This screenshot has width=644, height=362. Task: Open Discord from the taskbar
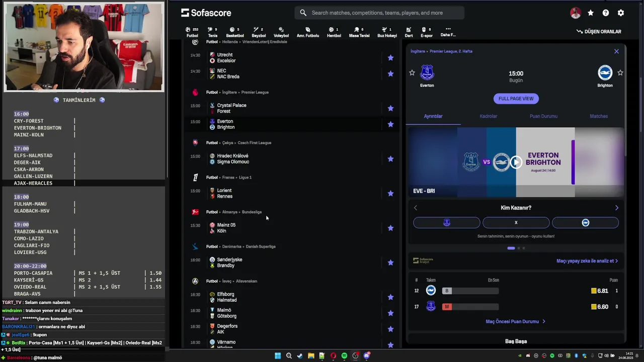click(x=367, y=356)
